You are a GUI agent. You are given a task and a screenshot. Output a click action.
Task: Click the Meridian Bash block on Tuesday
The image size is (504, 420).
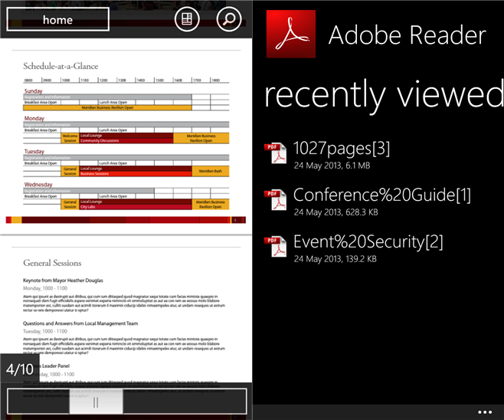(x=211, y=171)
